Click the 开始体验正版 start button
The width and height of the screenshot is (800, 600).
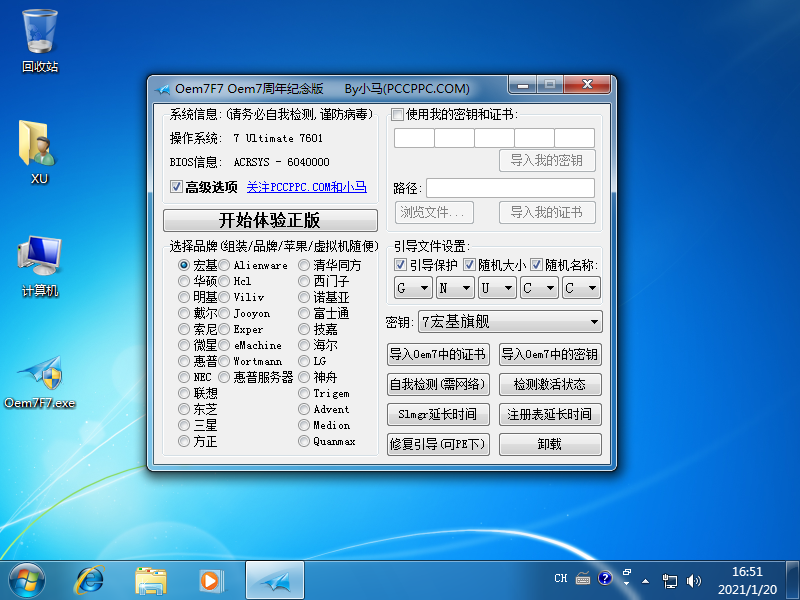point(270,221)
